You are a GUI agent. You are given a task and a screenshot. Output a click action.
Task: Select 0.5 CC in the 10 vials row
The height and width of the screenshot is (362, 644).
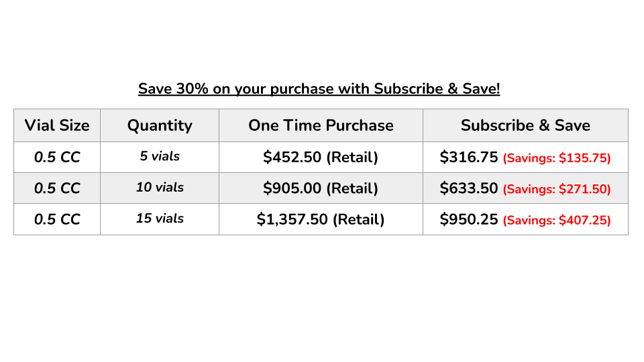tap(57, 188)
